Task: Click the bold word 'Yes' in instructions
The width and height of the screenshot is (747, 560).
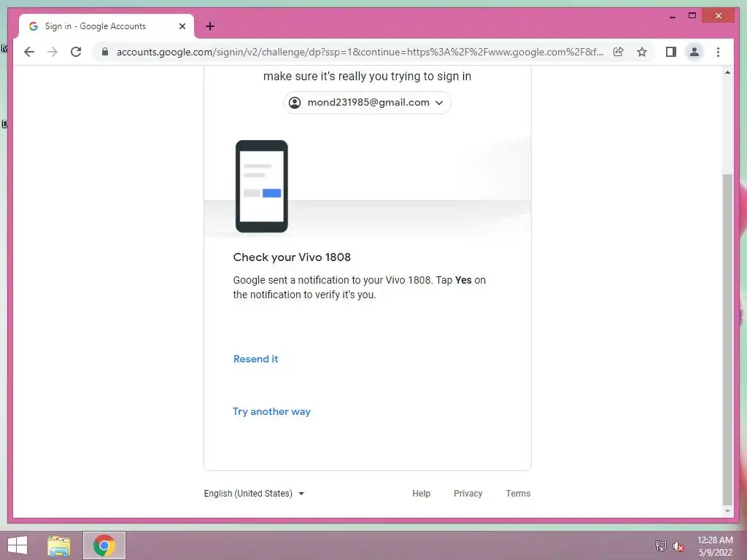Action: tap(463, 280)
